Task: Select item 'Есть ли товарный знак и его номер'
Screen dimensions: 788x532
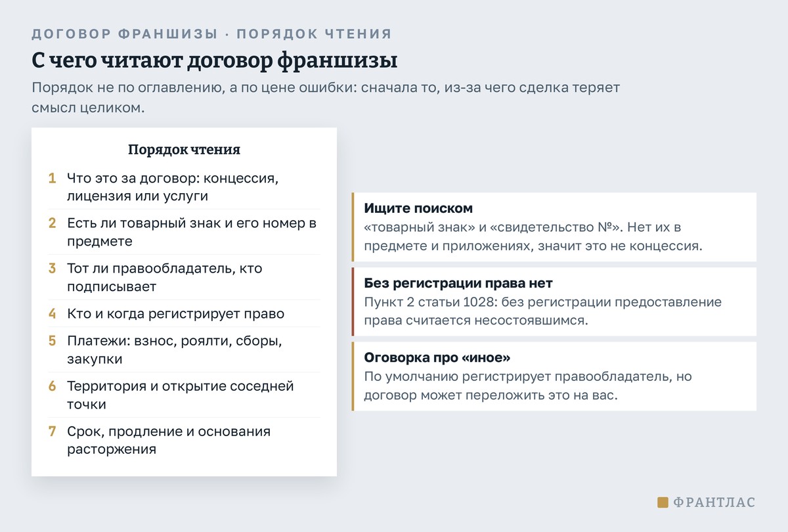Action: coord(184,232)
